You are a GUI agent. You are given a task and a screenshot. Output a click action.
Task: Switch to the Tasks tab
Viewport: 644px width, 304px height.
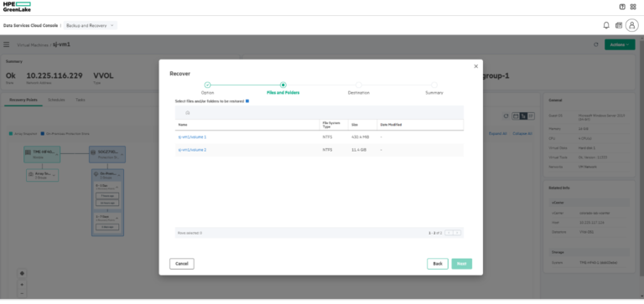pos(80,100)
